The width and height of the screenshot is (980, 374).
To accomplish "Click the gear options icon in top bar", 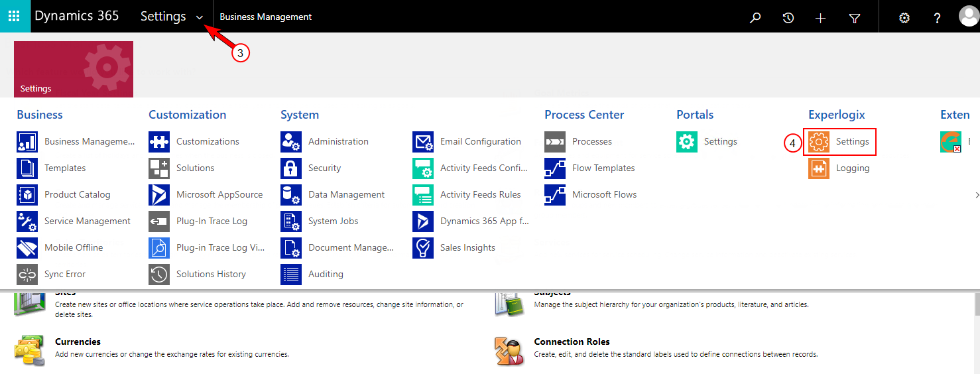I will coord(904,18).
